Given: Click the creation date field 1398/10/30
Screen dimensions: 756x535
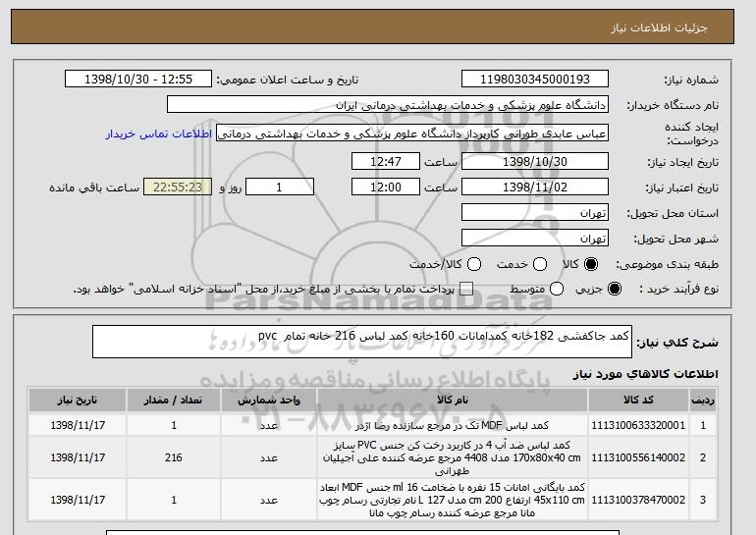Looking at the screenshot, I should pos(535,161).
